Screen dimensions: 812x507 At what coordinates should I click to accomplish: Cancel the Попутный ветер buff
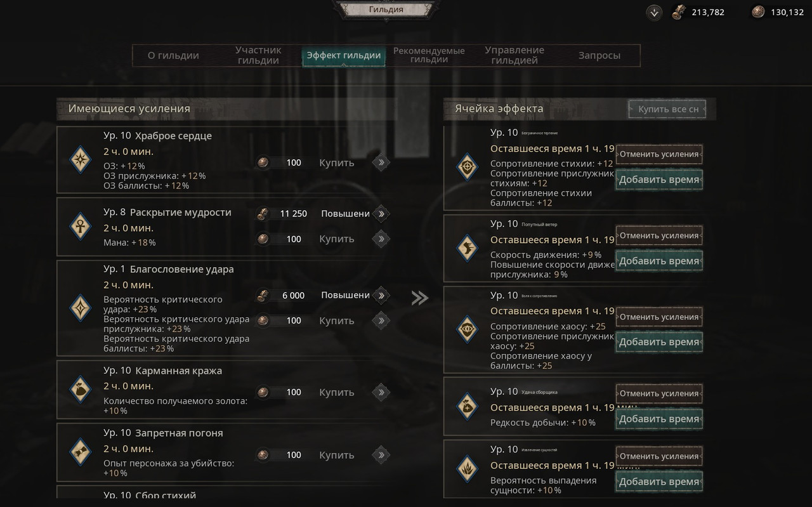(x=659, y=235)
